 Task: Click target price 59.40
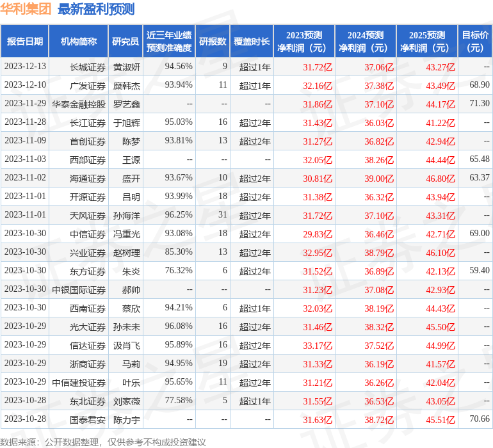(480, 270)
